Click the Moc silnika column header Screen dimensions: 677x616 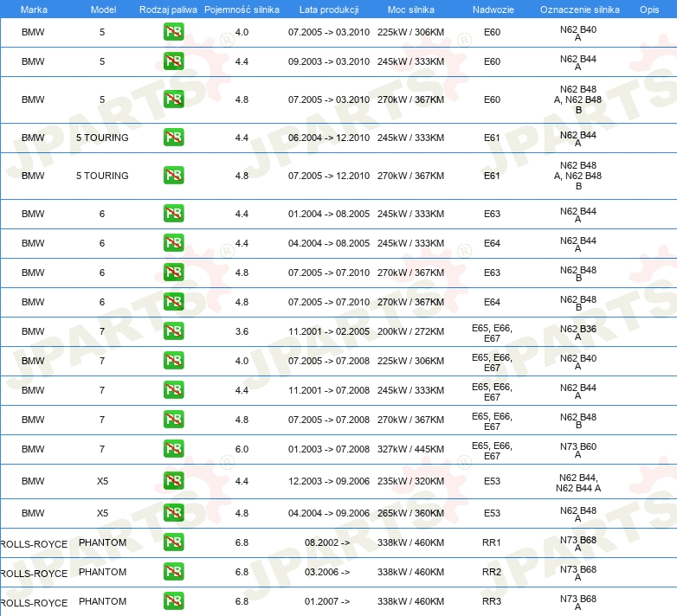coord(410,10)
